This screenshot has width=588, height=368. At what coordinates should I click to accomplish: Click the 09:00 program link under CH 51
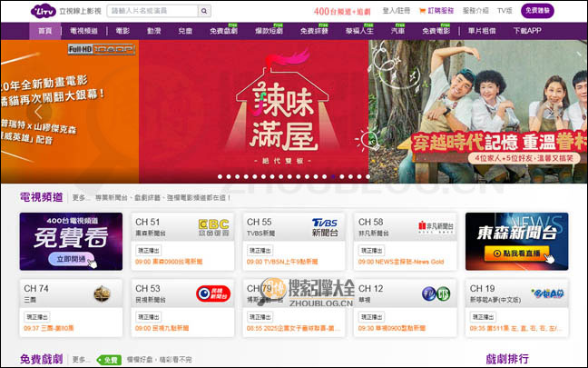(169, 262)
